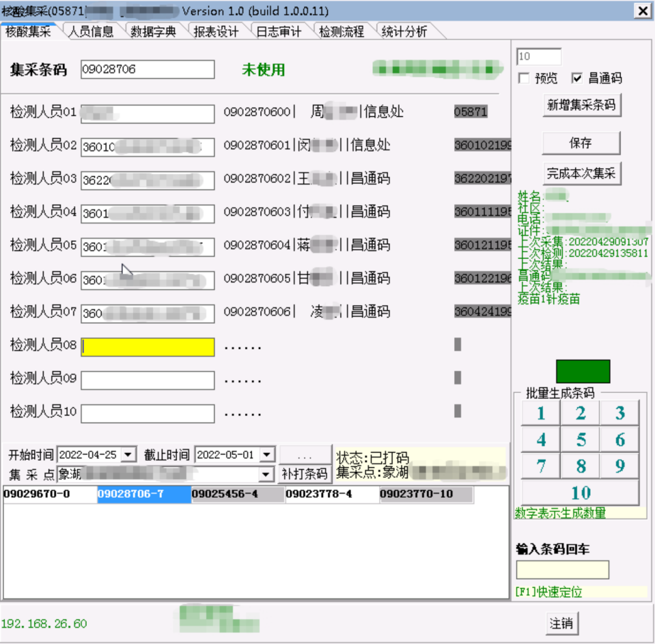655x644 pixels.
Task: Focus the 检测人员07 input field
Action: pos(147,314)
